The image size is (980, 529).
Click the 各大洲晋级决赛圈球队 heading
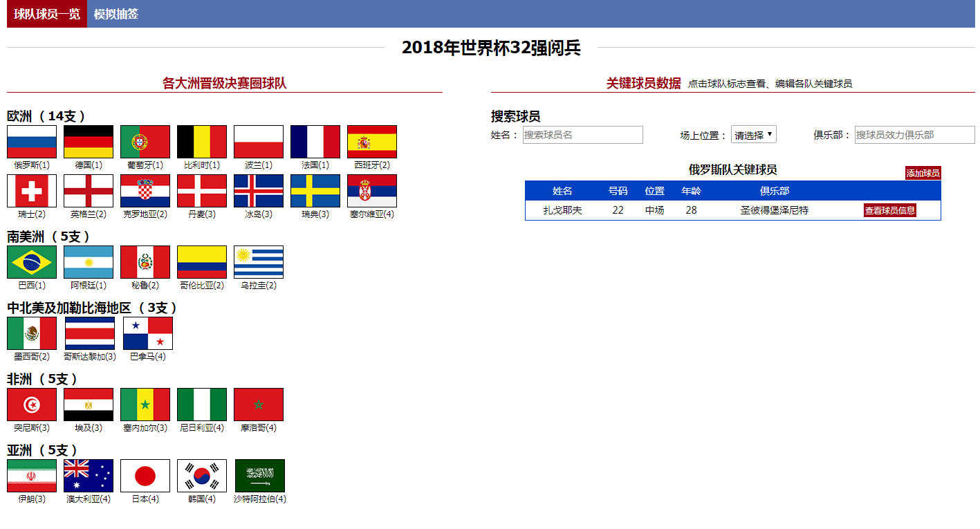[225, 84]
